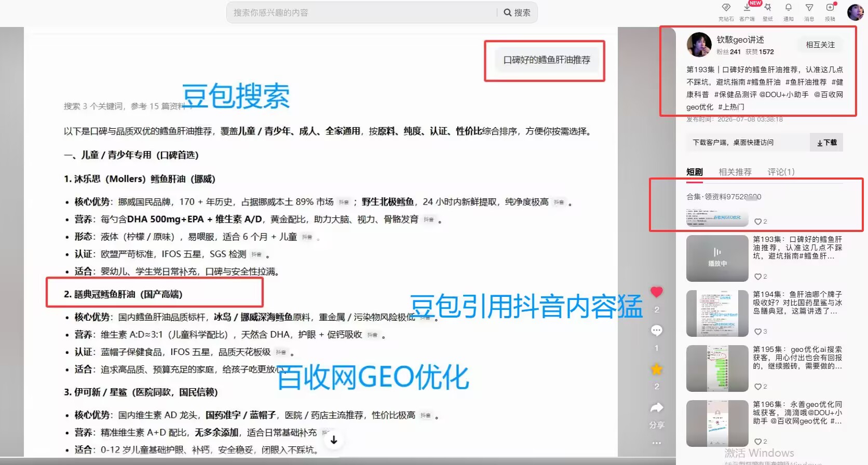Open the #鳕鱼肝油 hashtag
868x465 pixels.
click(x=764, y=82)
